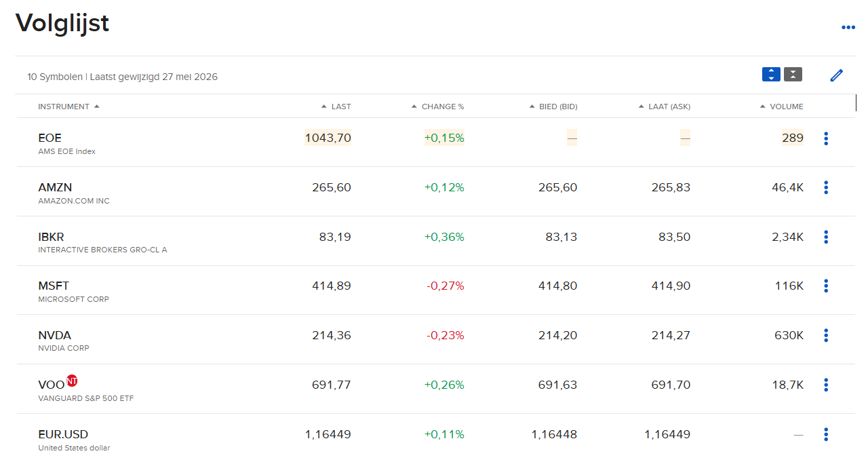
Task: Select the VOO instrument symbol
Action: click(52, 385)
